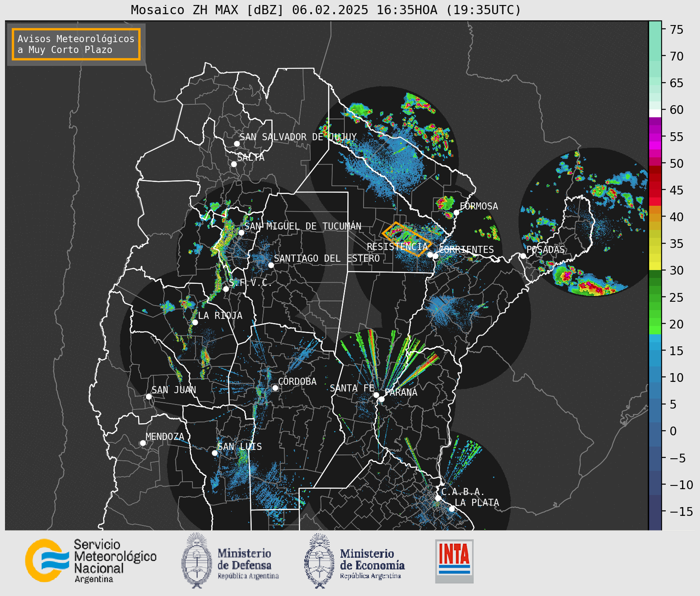Click the SAN MIGUEL DE TUCUMÁN label
The height and width of the screenshot is (596, 700).
click(x=303, y=226)
